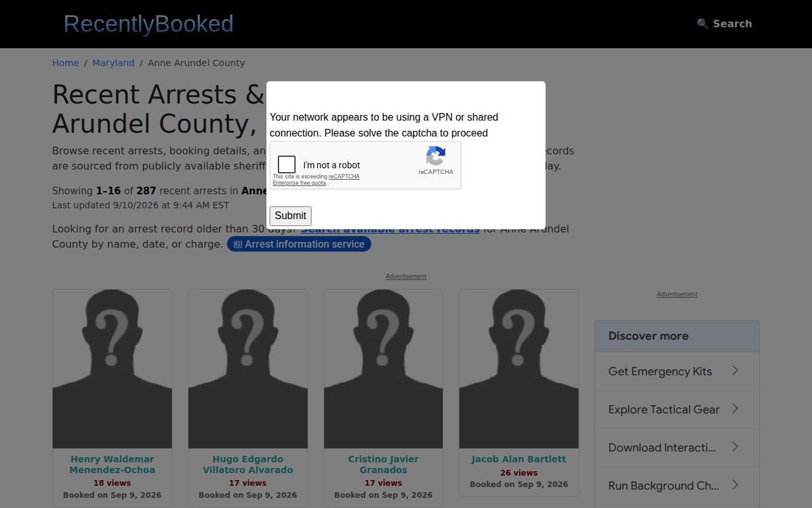
Task: Click Cristino Javier Granados placeholder photo
Action: (383, 369)
